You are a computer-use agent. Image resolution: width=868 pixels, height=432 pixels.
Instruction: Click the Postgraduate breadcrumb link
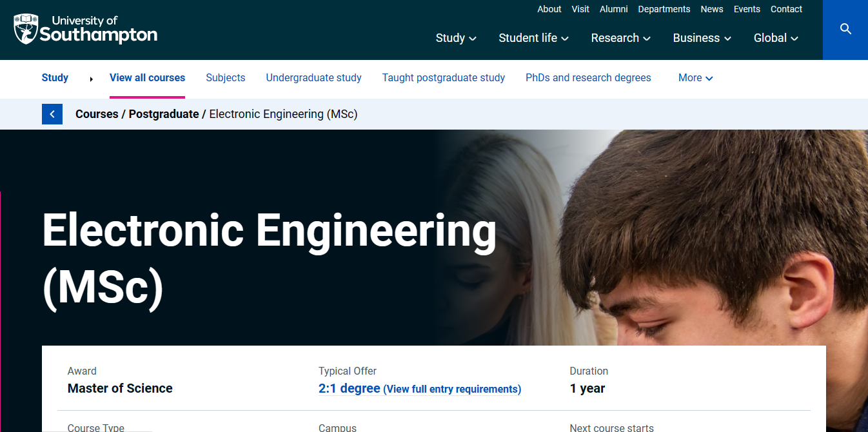(x=164, y=114)
